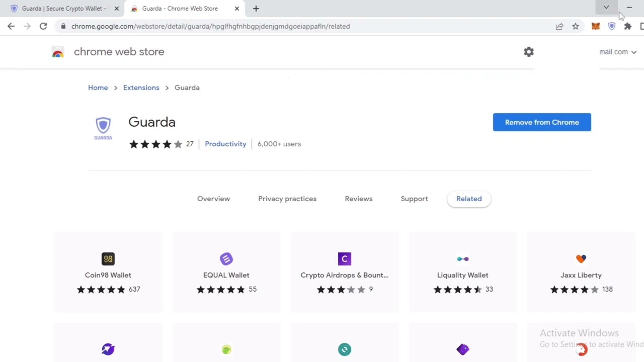Open the Guarda shield extension in the toolbar
Screen dimensions: 644x362
[612, 26]
